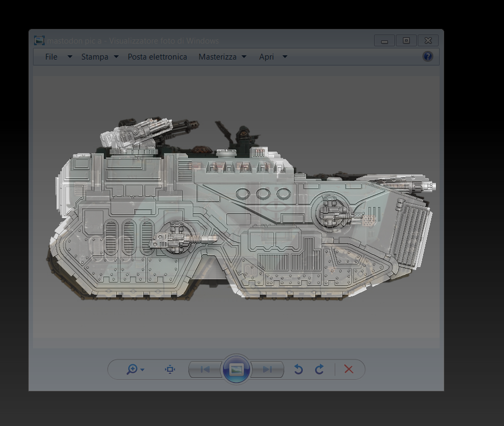Expand the File dropdown arrow

click(x=69, y=57)
